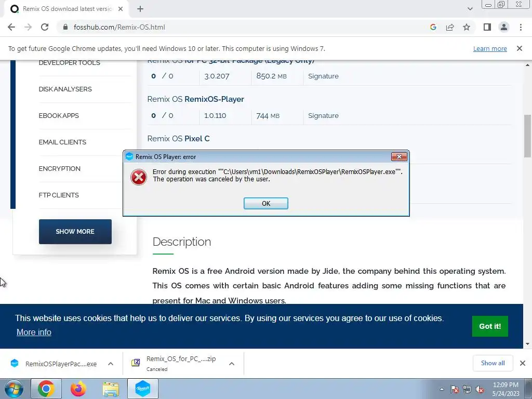This screenshot has width=532, height=399.
Task: Select version text 3.0.207
Action: click(x=217, y=76)
